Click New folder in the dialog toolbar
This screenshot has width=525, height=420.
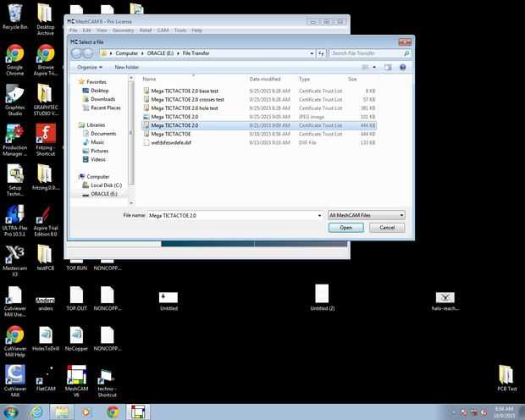(126, 68)
